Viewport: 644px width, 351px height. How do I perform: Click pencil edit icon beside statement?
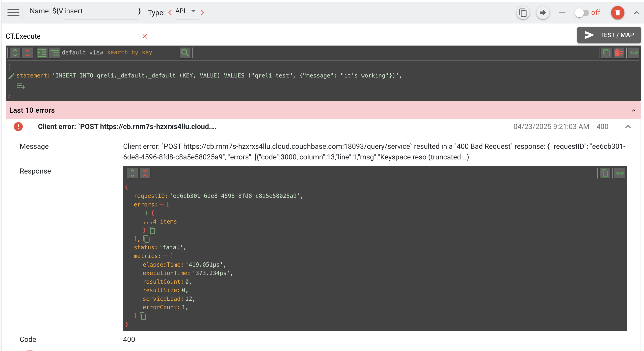point(11,76)
